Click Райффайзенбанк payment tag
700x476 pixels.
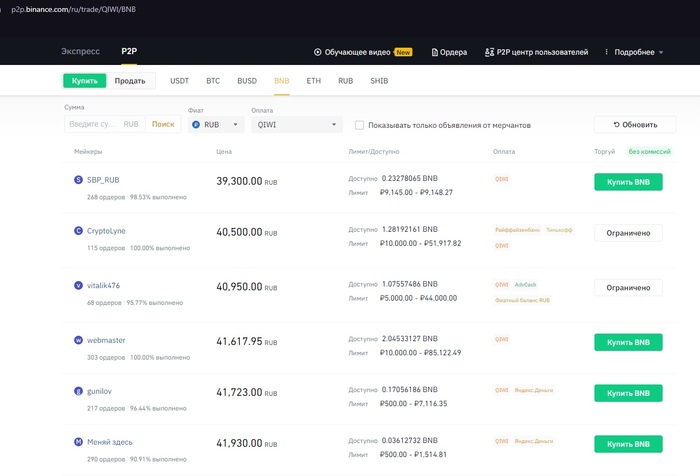tap(517, 230)
